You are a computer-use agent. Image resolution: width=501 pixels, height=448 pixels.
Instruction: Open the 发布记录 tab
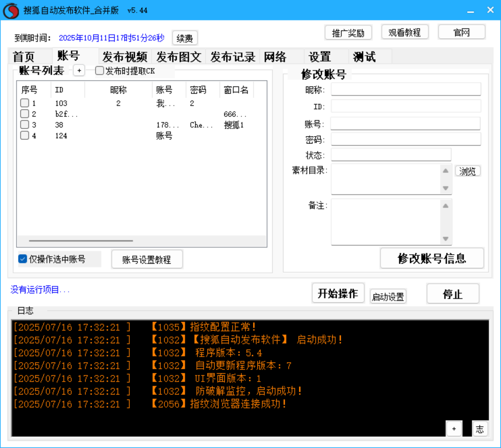[233, 57]
